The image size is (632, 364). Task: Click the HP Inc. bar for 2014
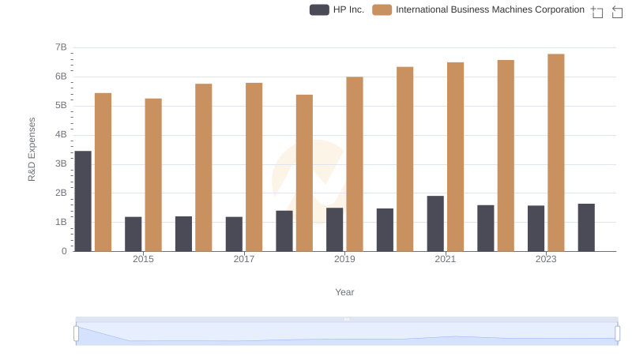pos(83,201)
